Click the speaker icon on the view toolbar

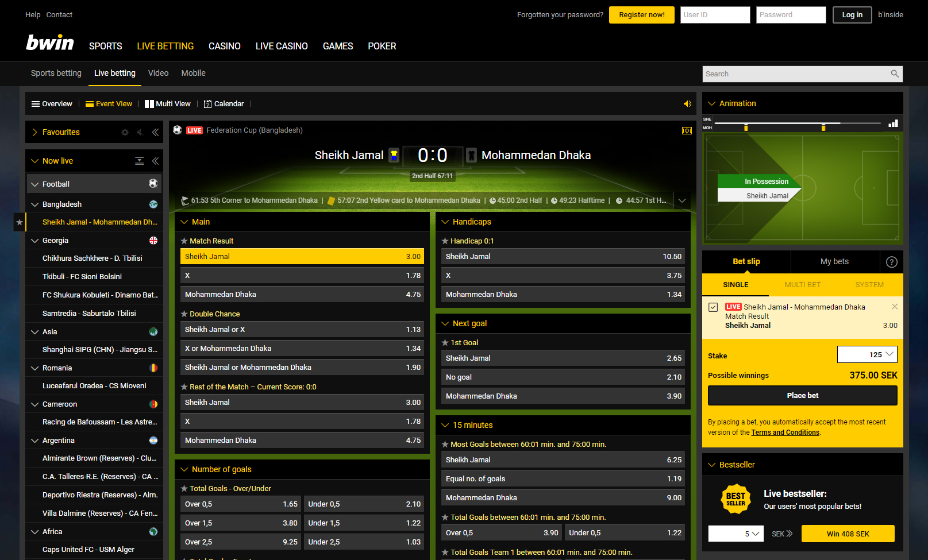(x=687, y=104)
